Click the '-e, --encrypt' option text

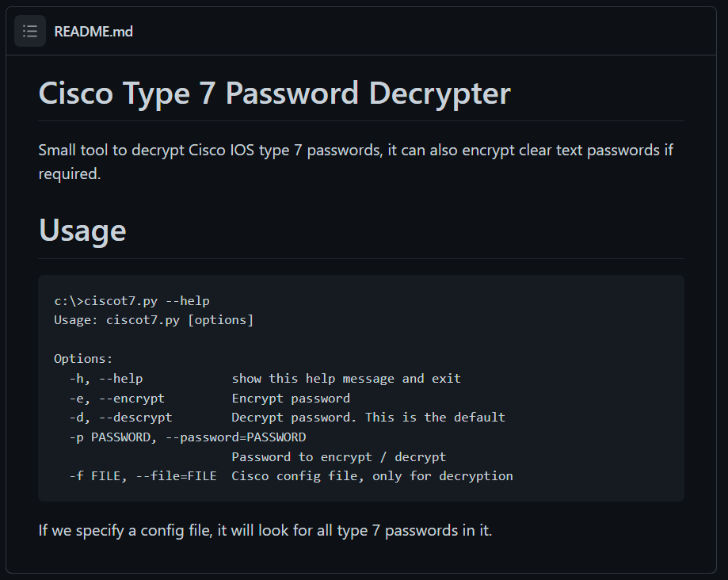coord(117,399)
